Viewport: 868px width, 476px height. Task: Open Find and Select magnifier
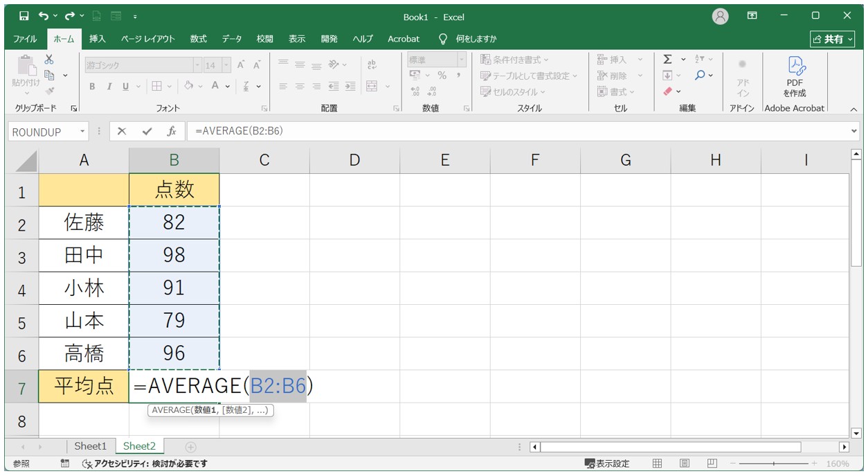point(700,75)
